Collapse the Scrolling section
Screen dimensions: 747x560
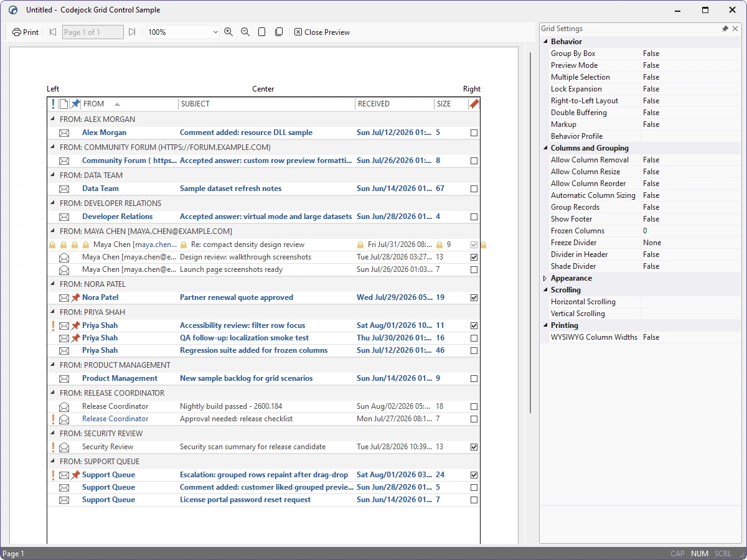pyautogui.click(x=545, y=290)
